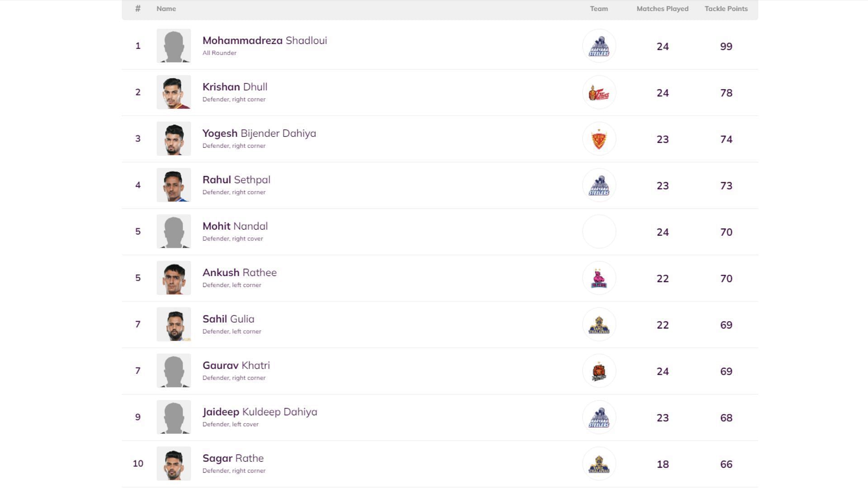Click Gaurav Khatri's Puneri Paltan team logo

tap(599, 371)
